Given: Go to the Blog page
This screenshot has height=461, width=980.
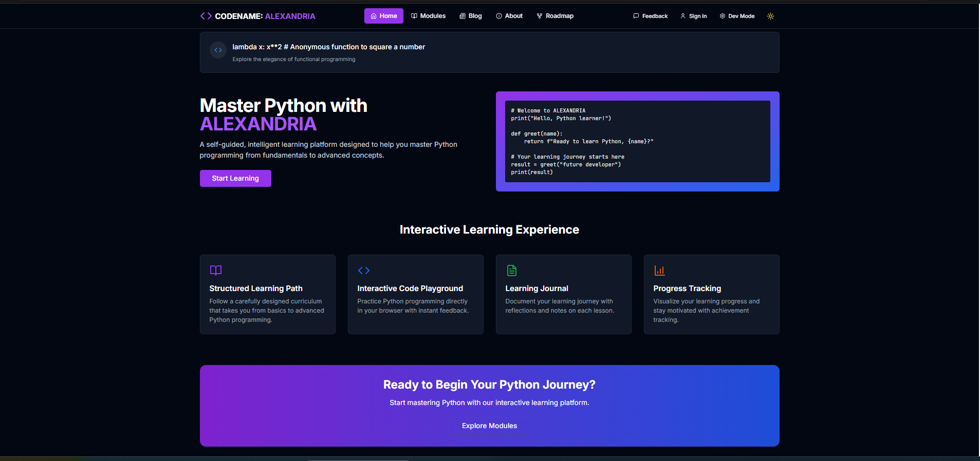Looking at the screenshot, I should [470, 16].
